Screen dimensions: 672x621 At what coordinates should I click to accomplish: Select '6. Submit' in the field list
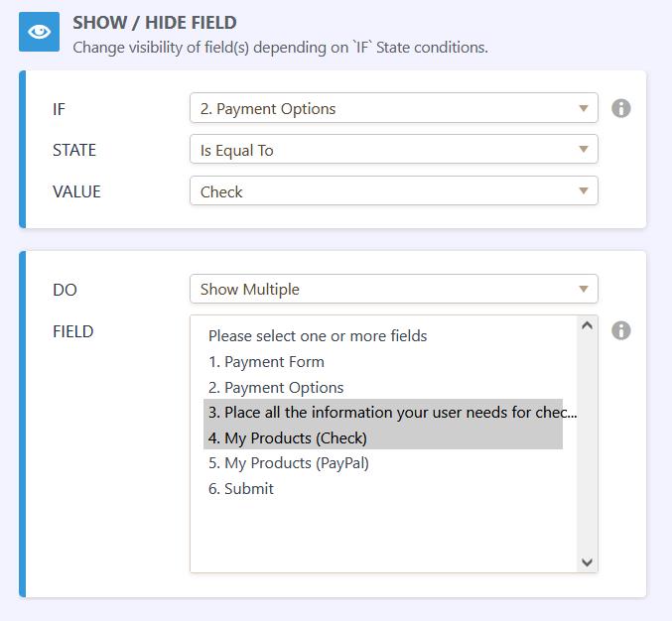tap(249, 489)
